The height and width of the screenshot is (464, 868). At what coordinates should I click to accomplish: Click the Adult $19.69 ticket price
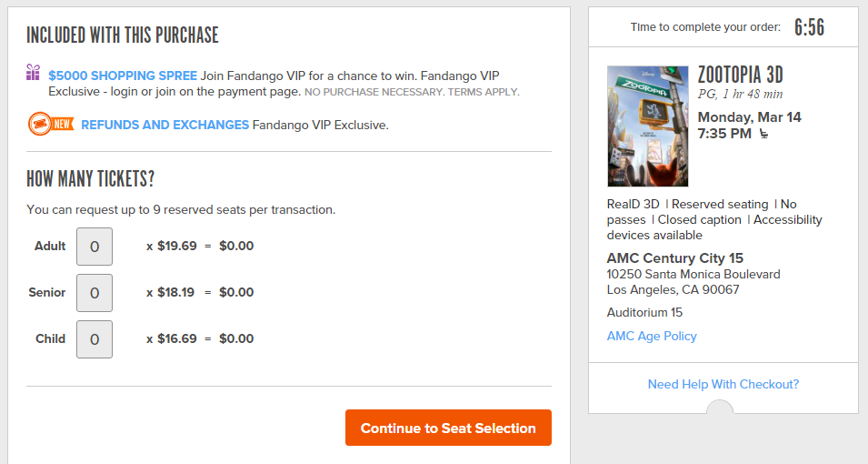coord(176,246)
